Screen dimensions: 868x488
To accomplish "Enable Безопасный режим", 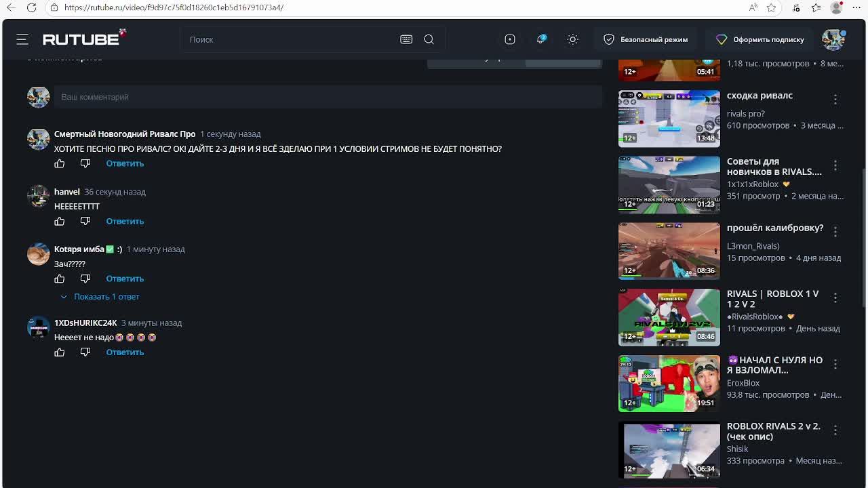I will [646, 39].
